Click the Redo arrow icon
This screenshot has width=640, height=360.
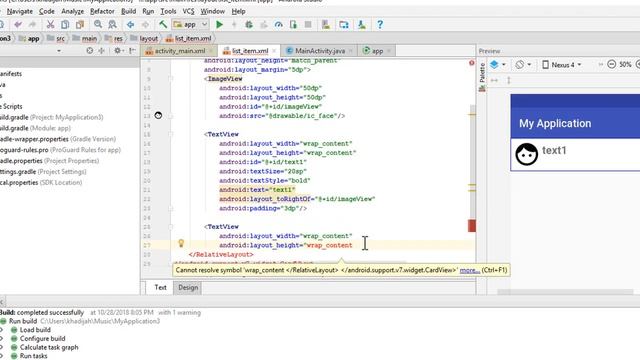pyautogui.click(x=32, y=24)
